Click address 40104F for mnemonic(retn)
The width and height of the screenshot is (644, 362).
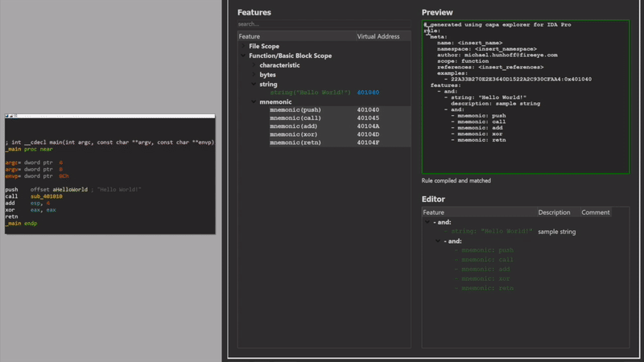(x=368, y=143)
